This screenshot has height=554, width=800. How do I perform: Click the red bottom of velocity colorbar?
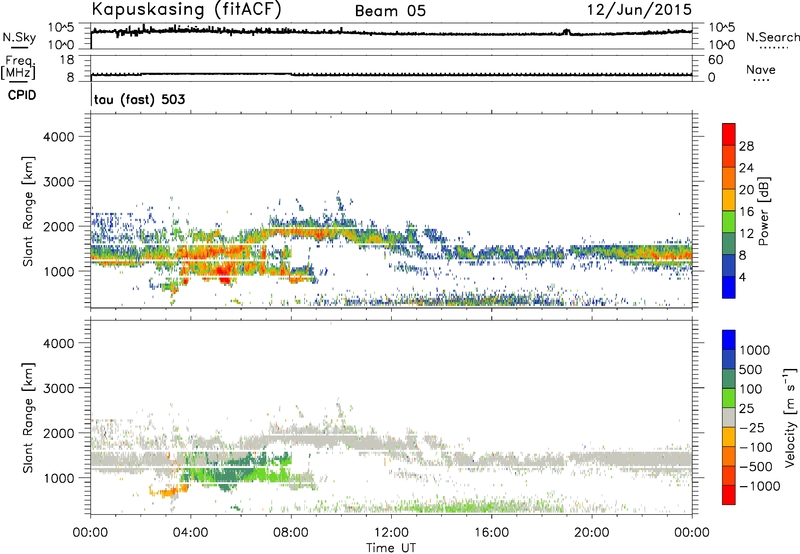(729, 495)
